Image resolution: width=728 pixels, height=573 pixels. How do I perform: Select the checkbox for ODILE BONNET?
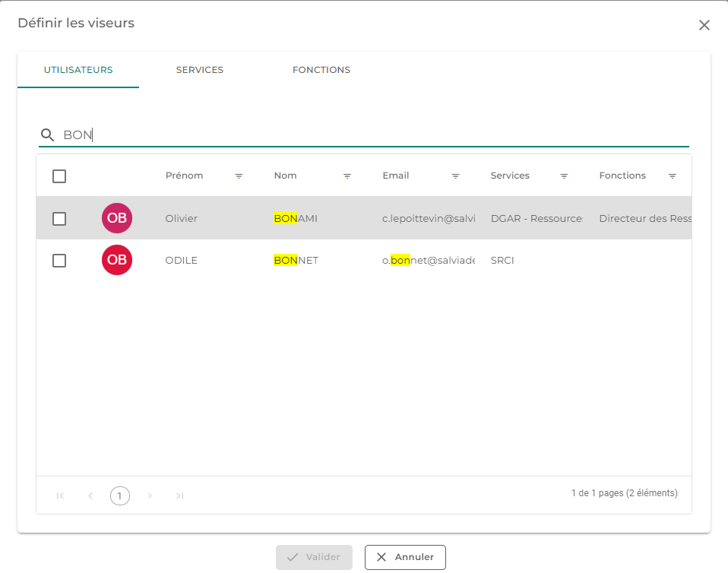click(x=59, y=261)
